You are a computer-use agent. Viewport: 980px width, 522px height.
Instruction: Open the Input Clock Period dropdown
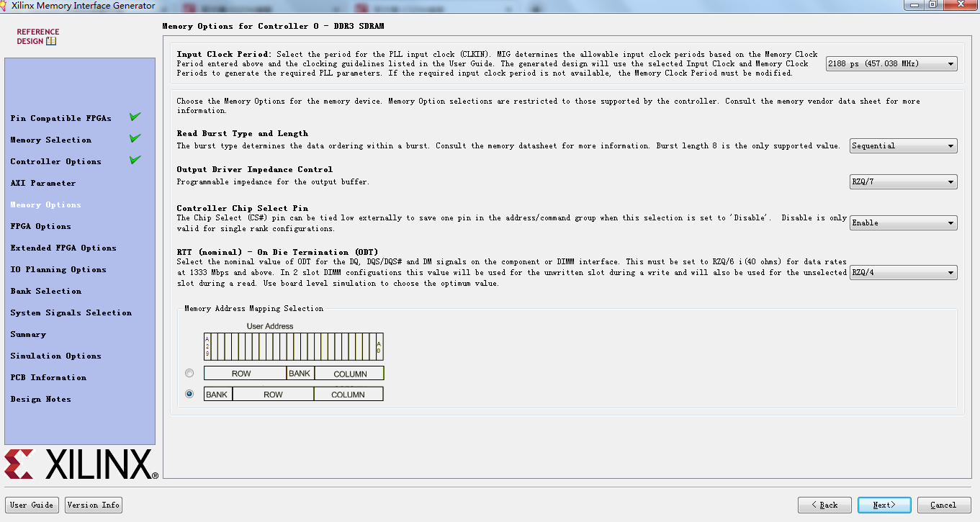click(x=891, y=63)
